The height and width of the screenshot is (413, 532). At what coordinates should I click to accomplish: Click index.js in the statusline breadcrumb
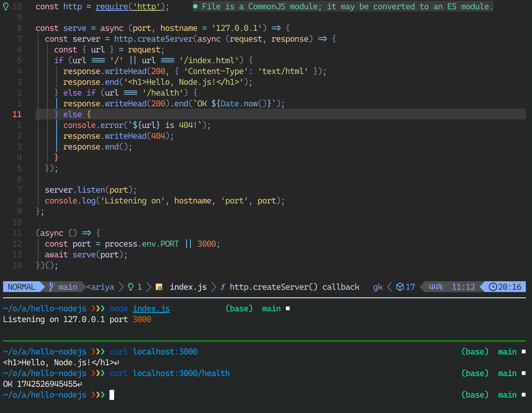click(188, 287)
